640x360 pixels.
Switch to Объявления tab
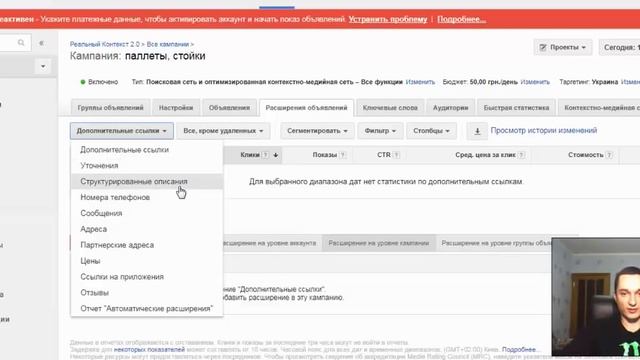[229, 108]
